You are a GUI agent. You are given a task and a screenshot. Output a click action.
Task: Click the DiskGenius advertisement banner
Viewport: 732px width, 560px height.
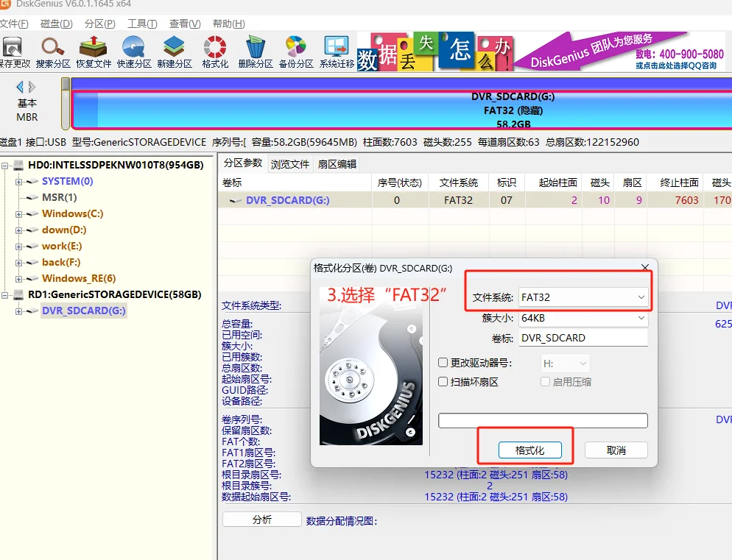(x=541, y=52)
